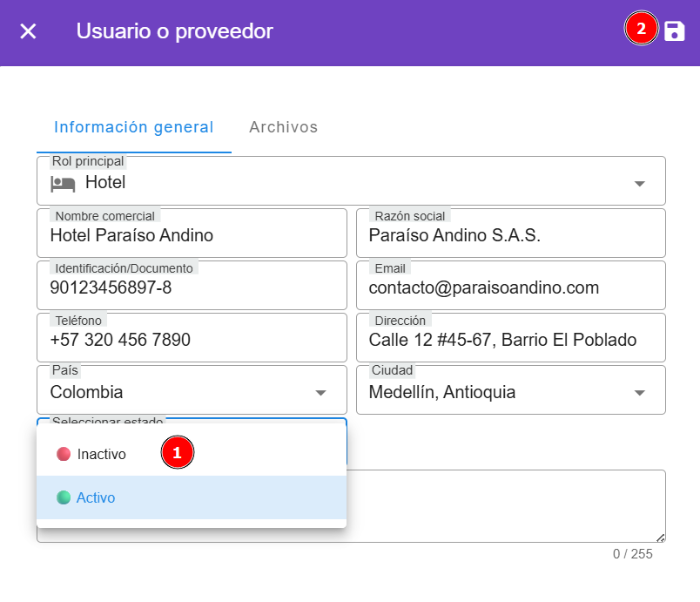Open the Información general tab
Viewport: 700px width, 602px height.
coord(133,127)
